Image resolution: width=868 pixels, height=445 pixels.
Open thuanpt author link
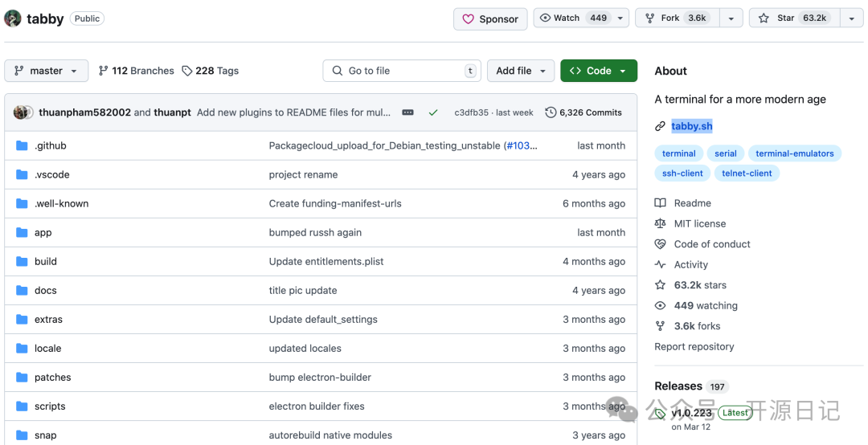coord(172,112)
